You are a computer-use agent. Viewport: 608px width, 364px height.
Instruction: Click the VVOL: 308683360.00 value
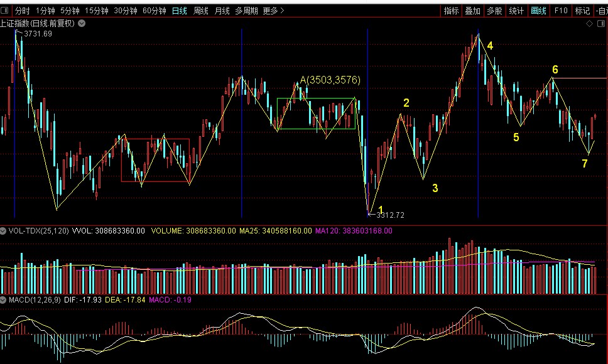coord(109,231)
